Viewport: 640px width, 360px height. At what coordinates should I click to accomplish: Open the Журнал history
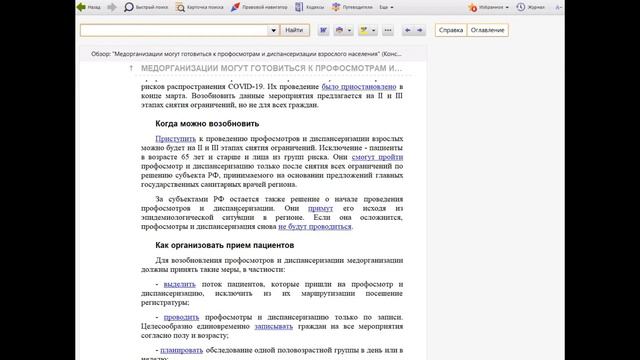pyautogui.click(x=530, y=7)
